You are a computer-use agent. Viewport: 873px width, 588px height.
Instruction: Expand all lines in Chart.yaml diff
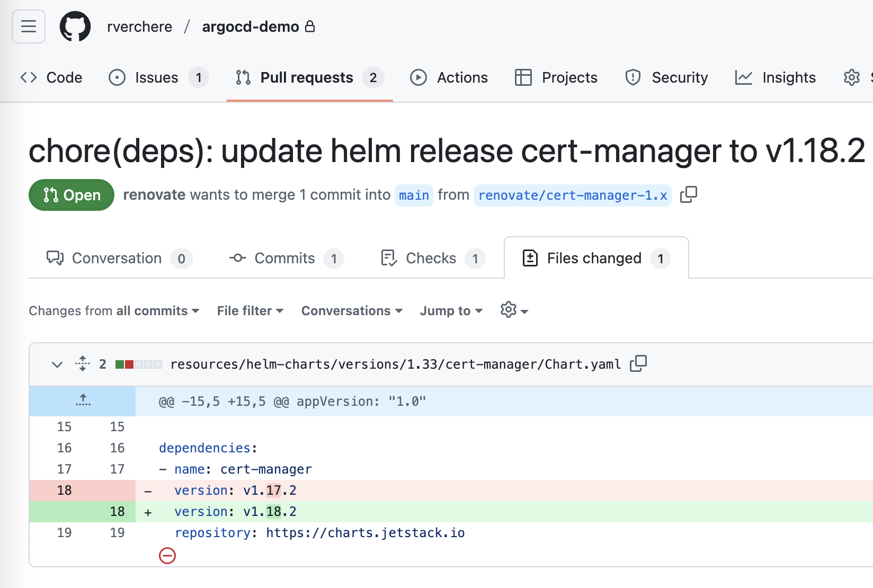pos(83,364)
